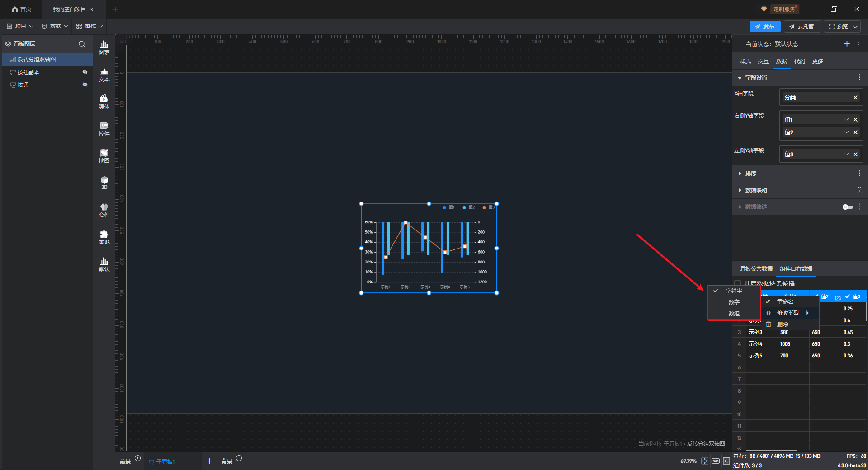Click the 69.79% zoom level
The image size is (868, 470).
[689, 461]
